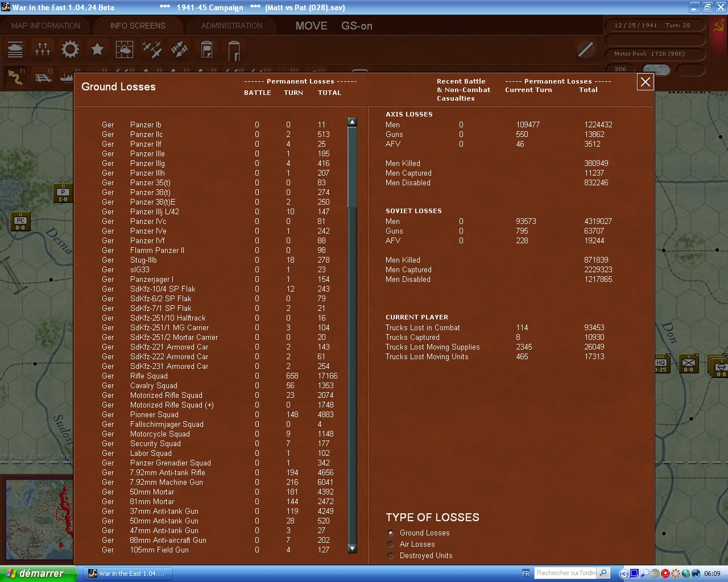The height and width of the screenshot is (582, 728).
Task: Open the MAP INFORMATION tab
Action: (46, 26)
